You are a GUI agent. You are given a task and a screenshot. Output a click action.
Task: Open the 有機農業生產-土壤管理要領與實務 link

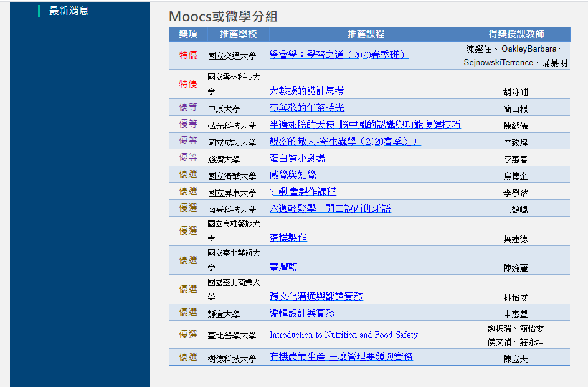point(341,357)
